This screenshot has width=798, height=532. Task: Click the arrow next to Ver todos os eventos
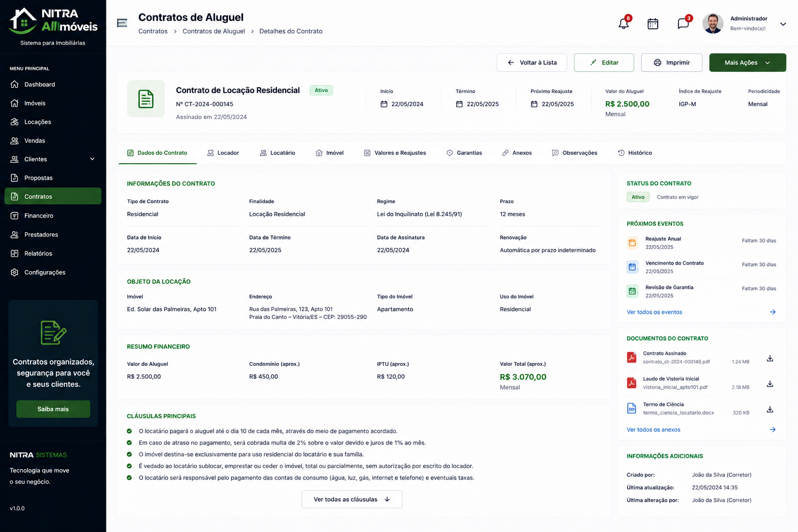[773, 312]
